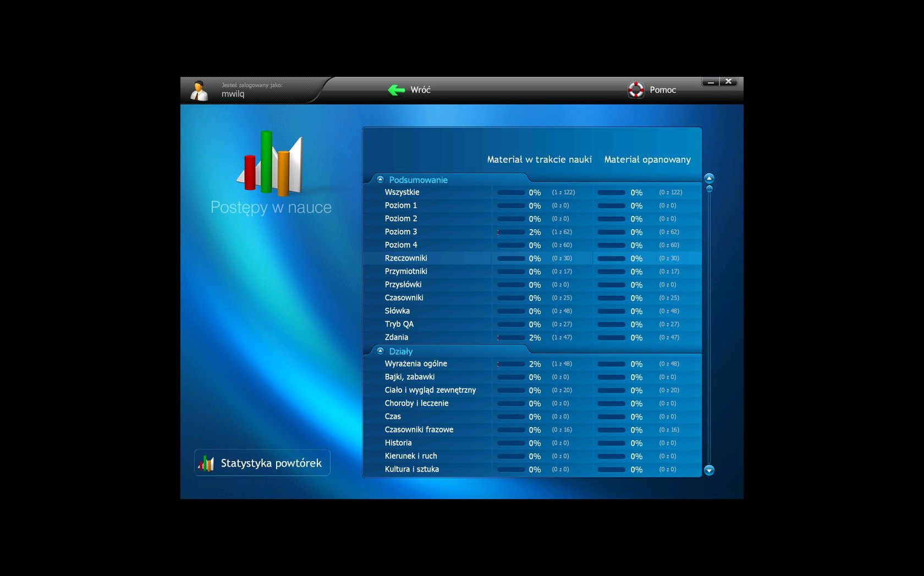Viewport: 924px width, 576px height.
Task: Click the mwilq username text
Action: coord(233,94)
